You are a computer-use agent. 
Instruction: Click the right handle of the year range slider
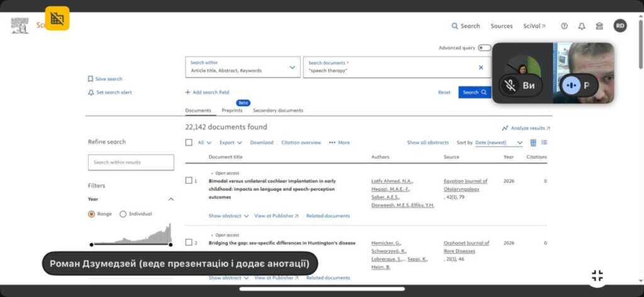click(170, 244)
